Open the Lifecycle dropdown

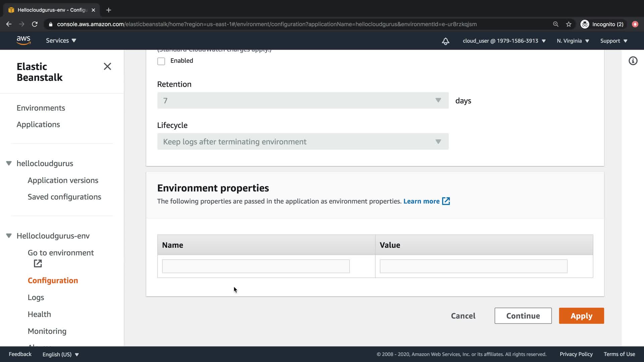(303, 141)
